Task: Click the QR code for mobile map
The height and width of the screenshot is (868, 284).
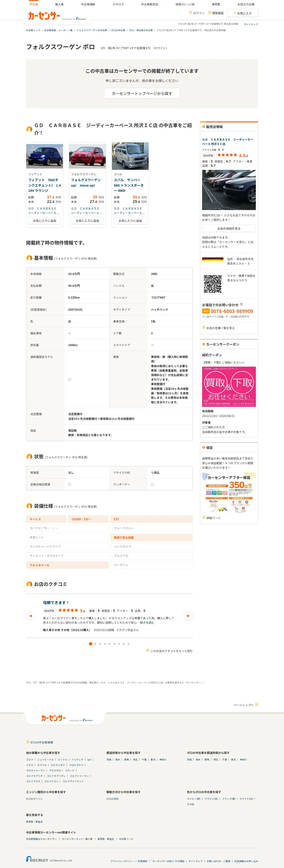Action: 213,284
